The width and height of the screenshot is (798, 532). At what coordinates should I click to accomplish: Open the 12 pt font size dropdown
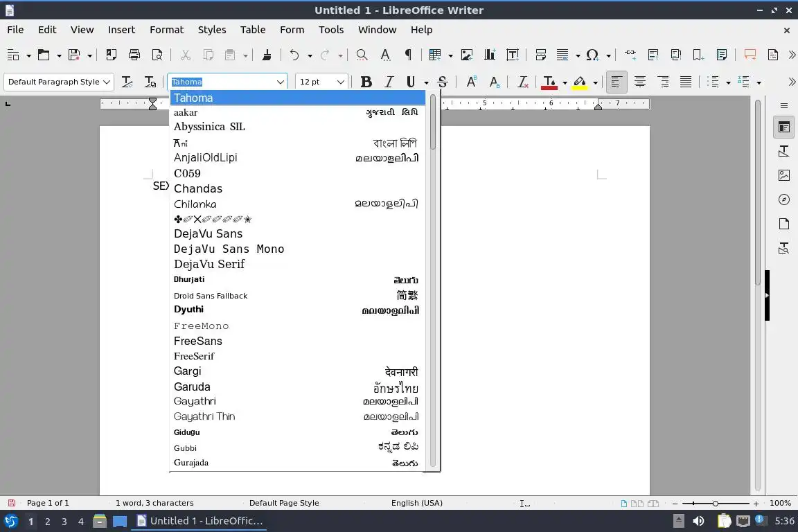(341, 82)
